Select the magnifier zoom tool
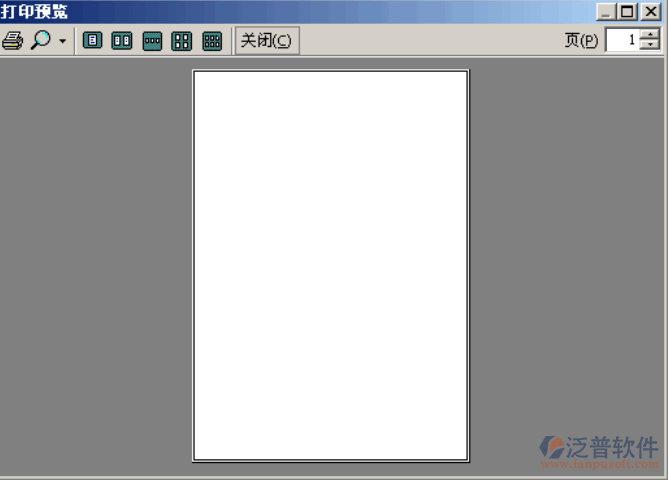The image size is (669, 480). pyautogui.click(x=40, y=41)
